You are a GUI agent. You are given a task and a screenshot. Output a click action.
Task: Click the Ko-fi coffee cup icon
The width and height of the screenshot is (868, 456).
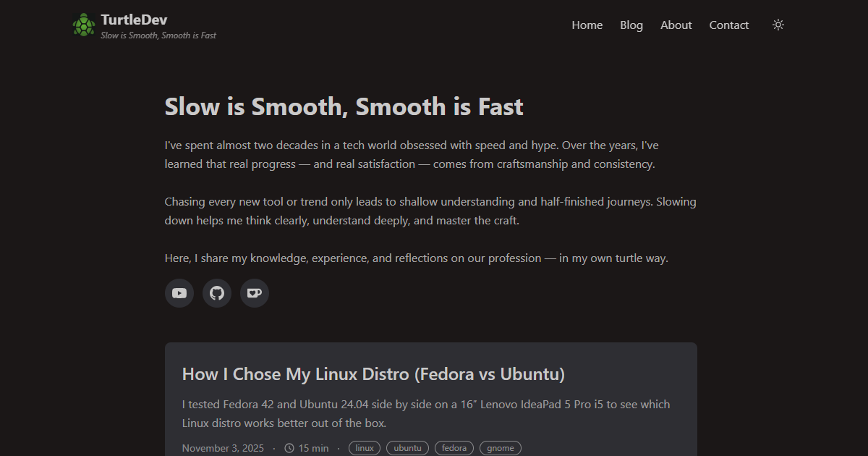point(255,293)
